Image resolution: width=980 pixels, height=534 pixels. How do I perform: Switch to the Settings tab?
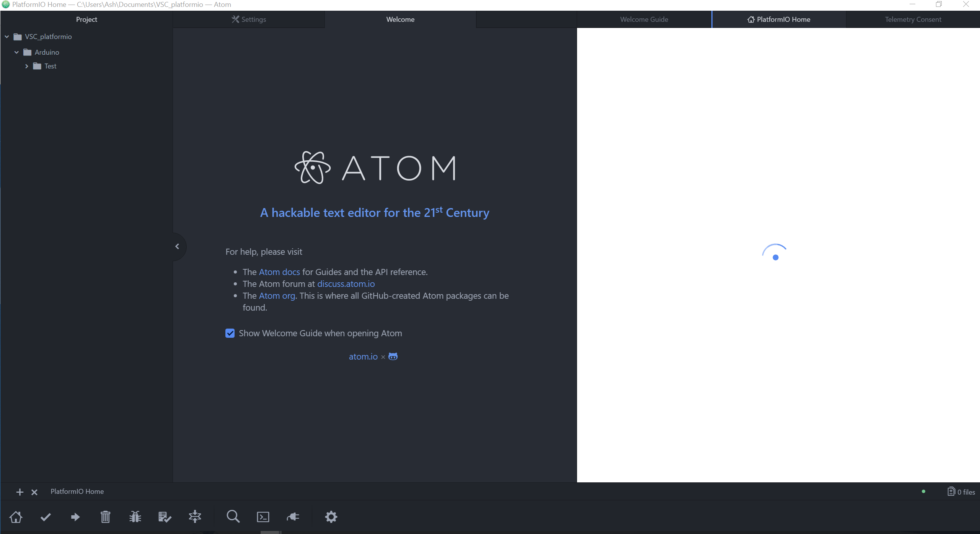point(249,20)
